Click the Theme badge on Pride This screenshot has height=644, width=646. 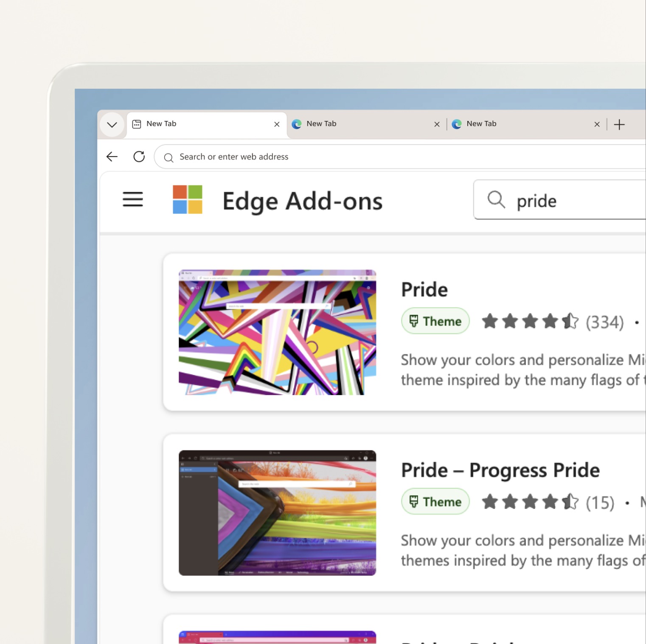tap(435, 321)
